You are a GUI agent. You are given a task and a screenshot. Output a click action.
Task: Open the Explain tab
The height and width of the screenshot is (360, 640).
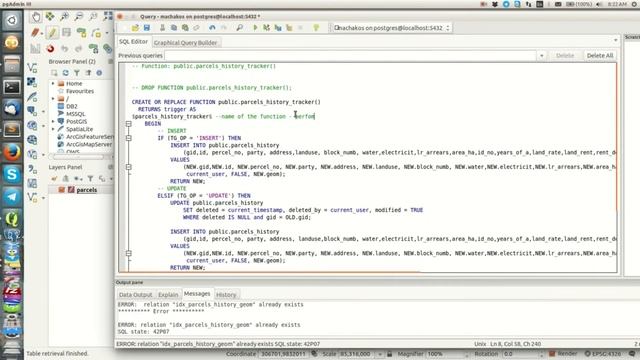coord(168,295)
